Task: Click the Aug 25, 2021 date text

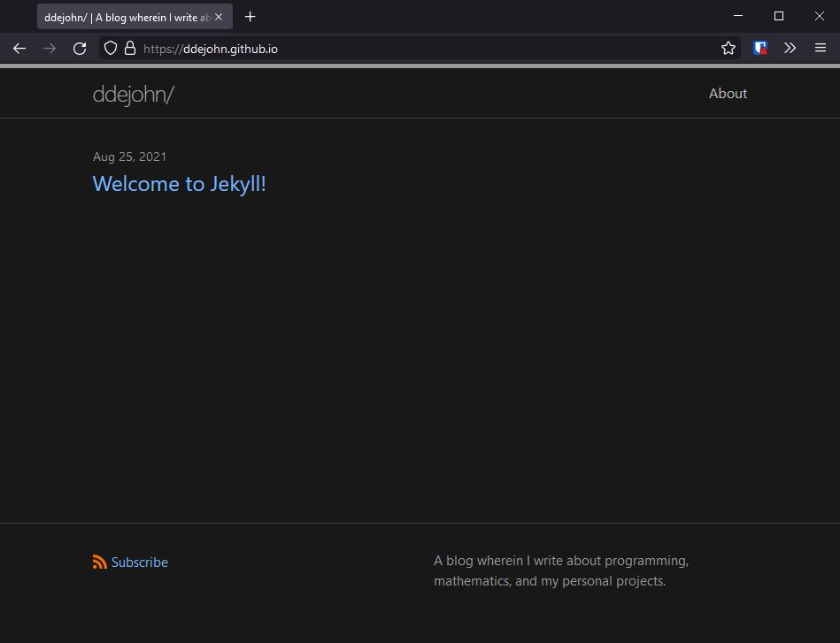Action: coord(129,156)
